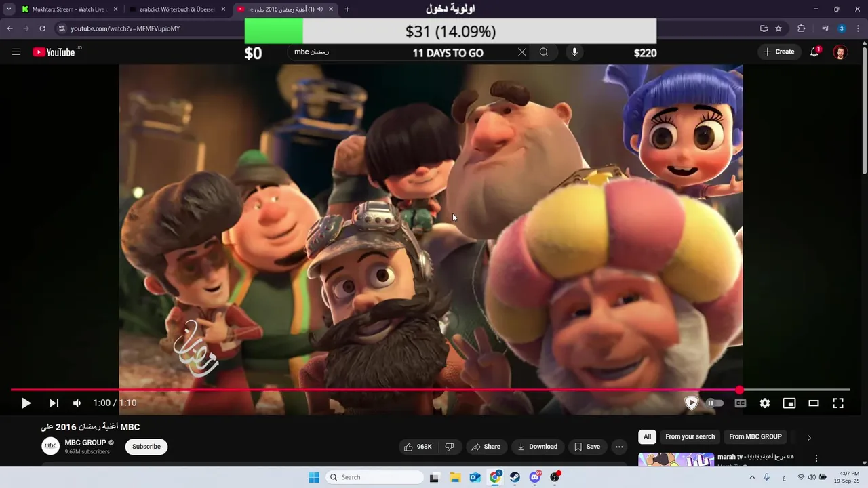Switch to miniplayer mode
Image resolution: width=868 pixels, height=488 pixels.
point(789,403)
